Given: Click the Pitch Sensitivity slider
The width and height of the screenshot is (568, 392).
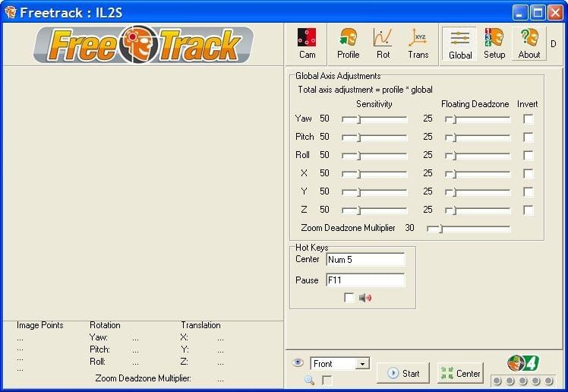Looking at the screenshot, I should [x=374, y=138].
